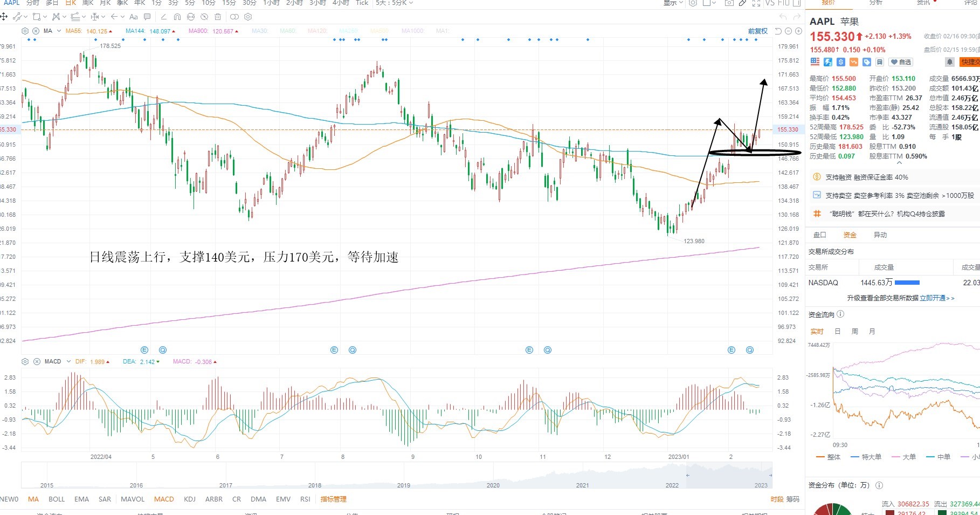Viewport: 980px width, 515px height.
Task: Click the US flag icon under AAPL price
Action: tap(815, 62)
